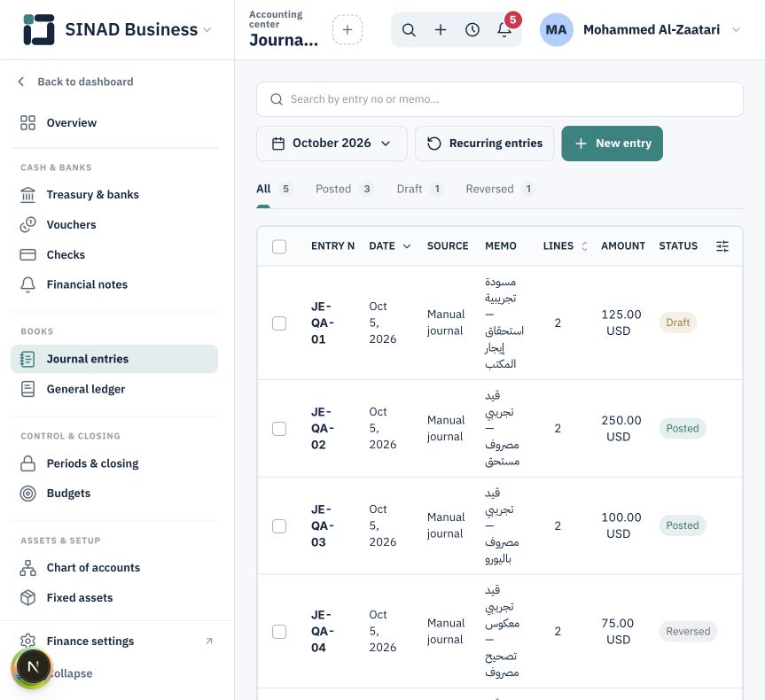Click the plus quick-create icon in the toolbar
Viewport: 765px width, 700px height.
tap(440, 30)
